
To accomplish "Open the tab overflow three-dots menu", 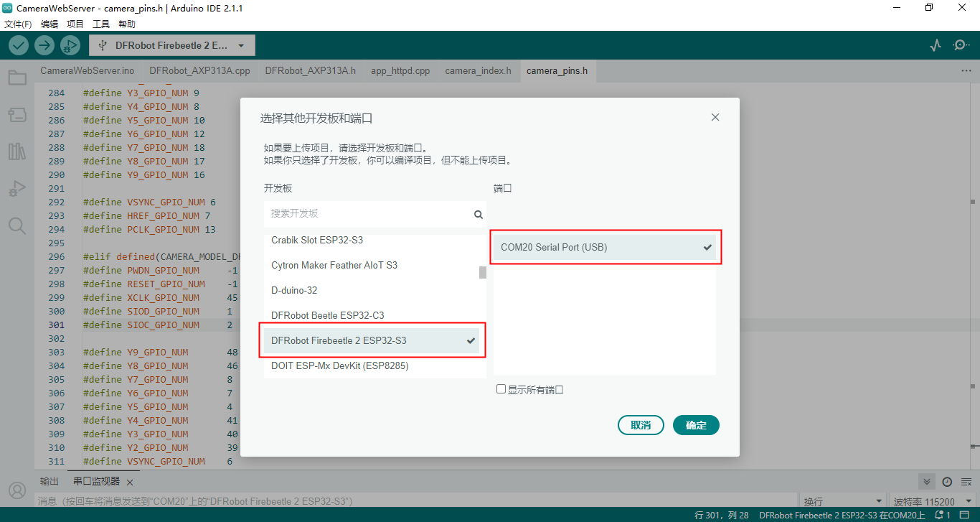I will point(966,71).
